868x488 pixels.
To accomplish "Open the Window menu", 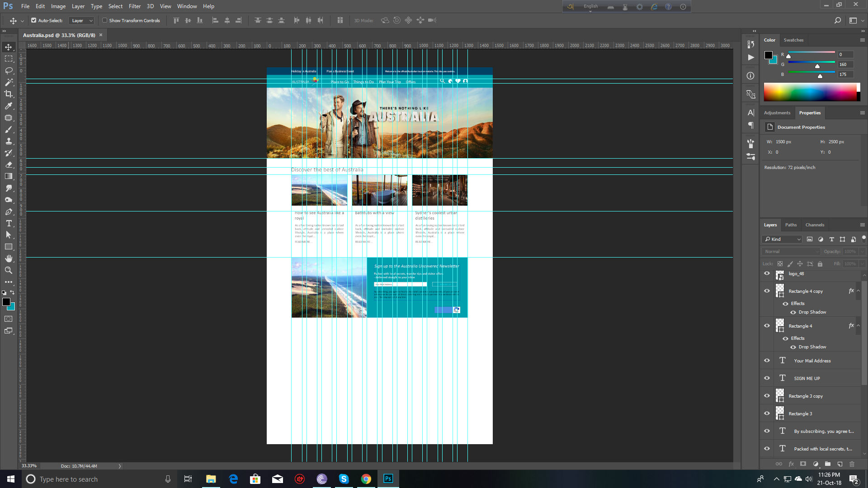I will coord(187,6).
